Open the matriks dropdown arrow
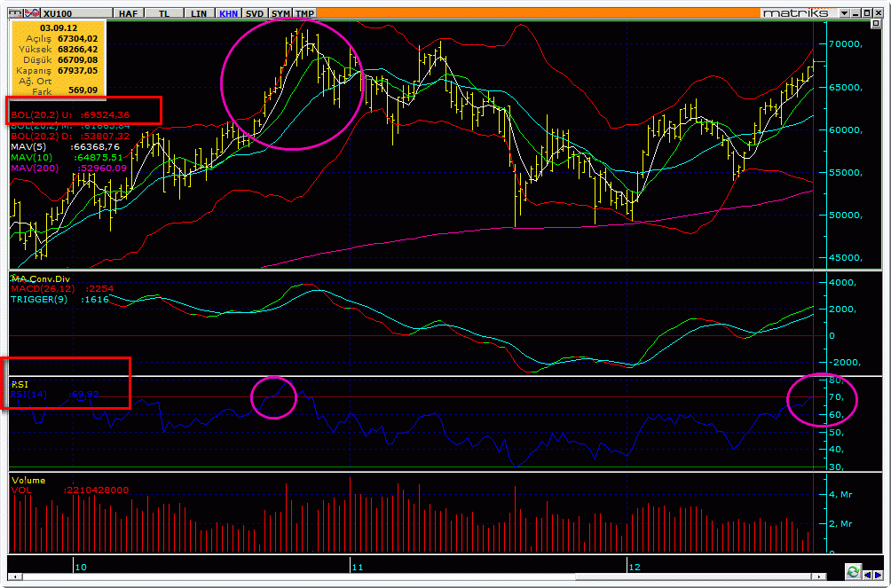This screenshot has height=588, width=891. (x=844, y=13)
